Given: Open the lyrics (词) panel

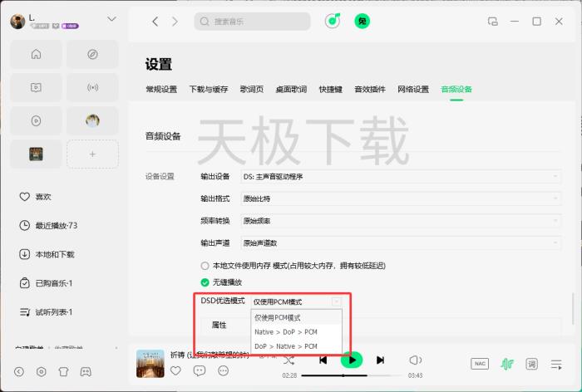Looking at the screenshot, I should point(531,364).
